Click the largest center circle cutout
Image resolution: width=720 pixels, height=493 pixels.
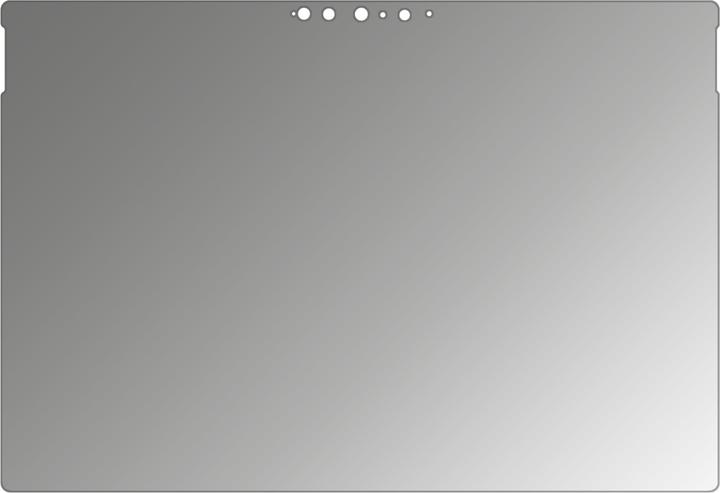pos(360,14)
